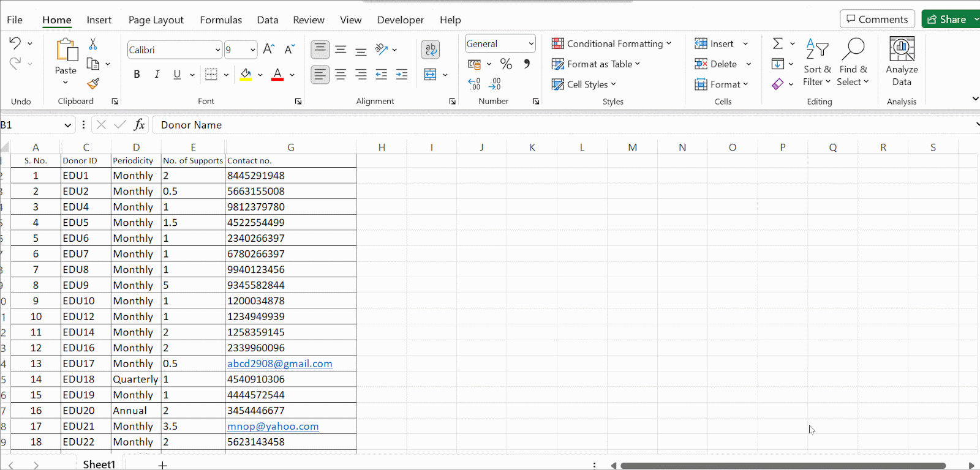The width and height of the screenshot is (980, 470).
Task: Click the Share button
Action: pos(947,19)
